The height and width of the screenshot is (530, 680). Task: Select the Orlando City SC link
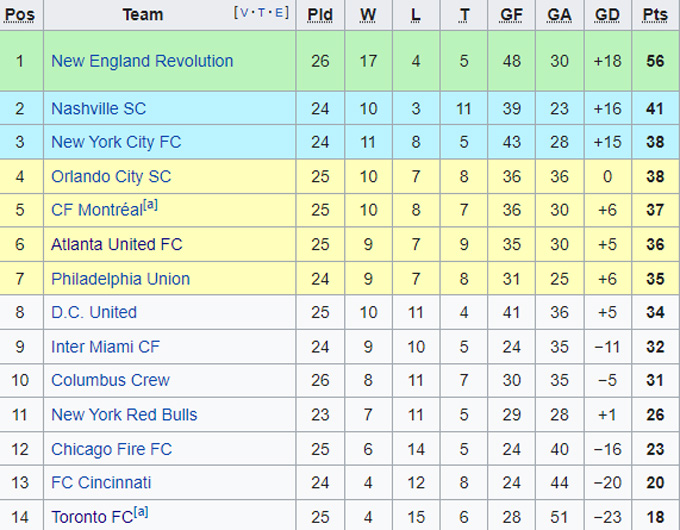click(x=111, y=176)
